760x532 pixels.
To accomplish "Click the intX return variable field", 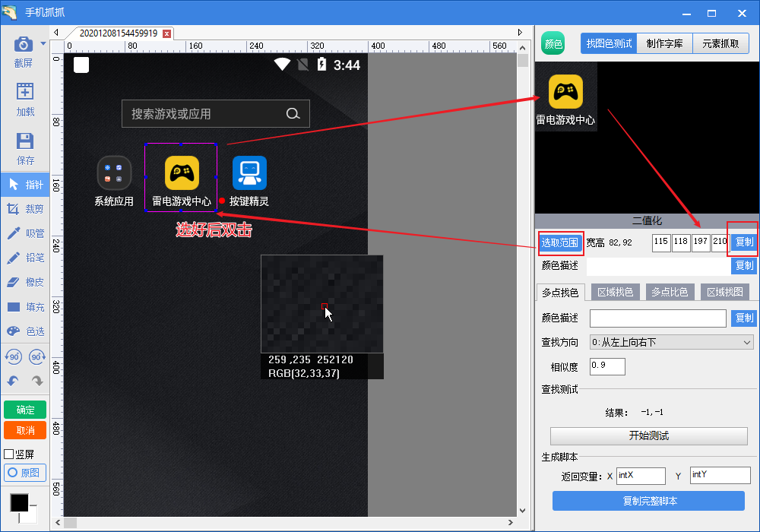I will (641, 476).
